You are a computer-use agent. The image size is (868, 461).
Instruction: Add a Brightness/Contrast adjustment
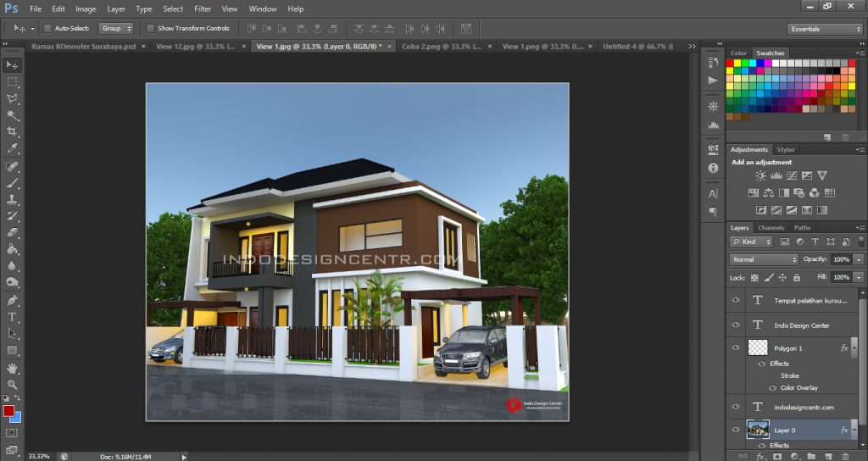coord(760,175)
